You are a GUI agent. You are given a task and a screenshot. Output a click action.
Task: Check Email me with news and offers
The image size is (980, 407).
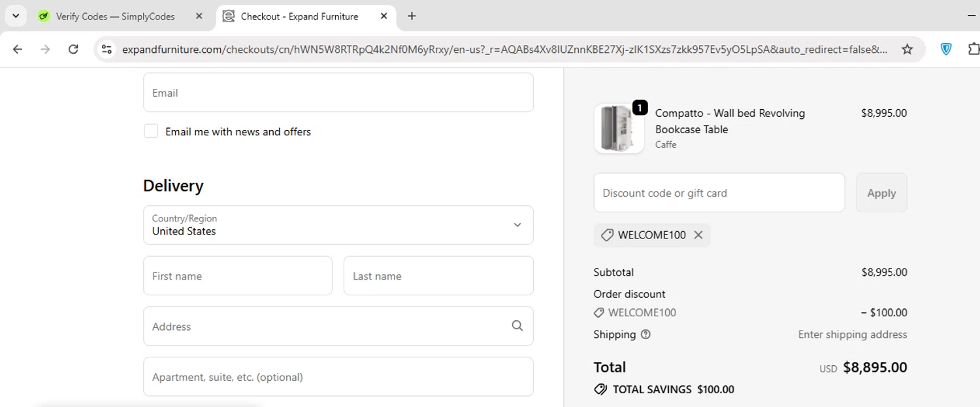tap(151, 131)
